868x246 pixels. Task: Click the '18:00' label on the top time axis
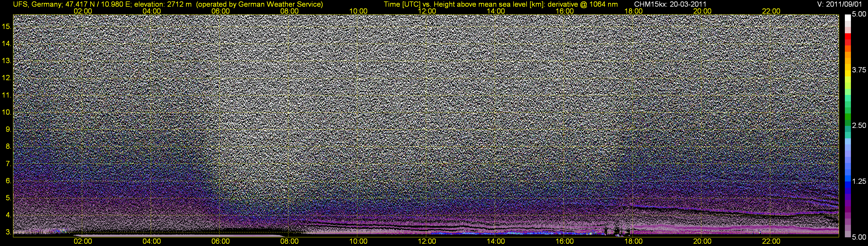tap(633, 11)
